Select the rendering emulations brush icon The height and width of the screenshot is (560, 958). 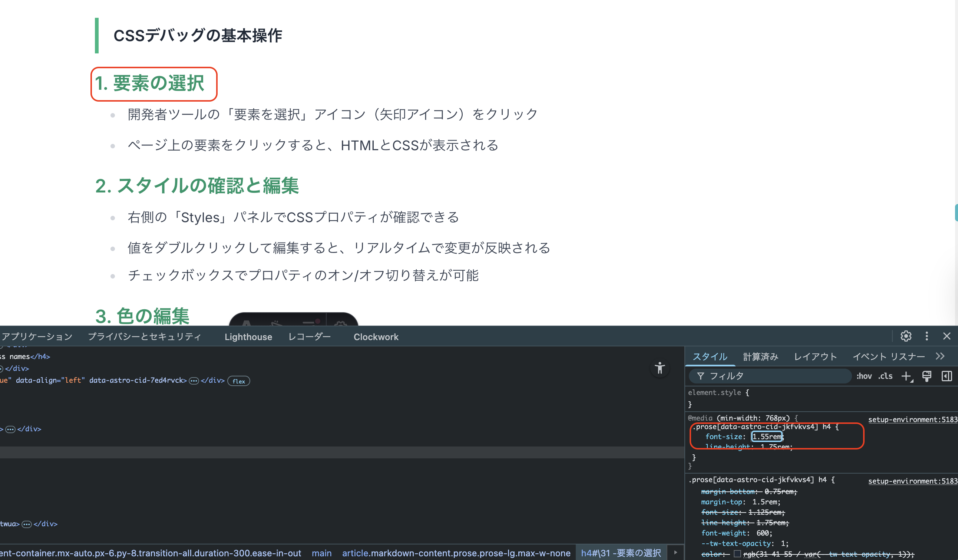[x=926, y=376]
